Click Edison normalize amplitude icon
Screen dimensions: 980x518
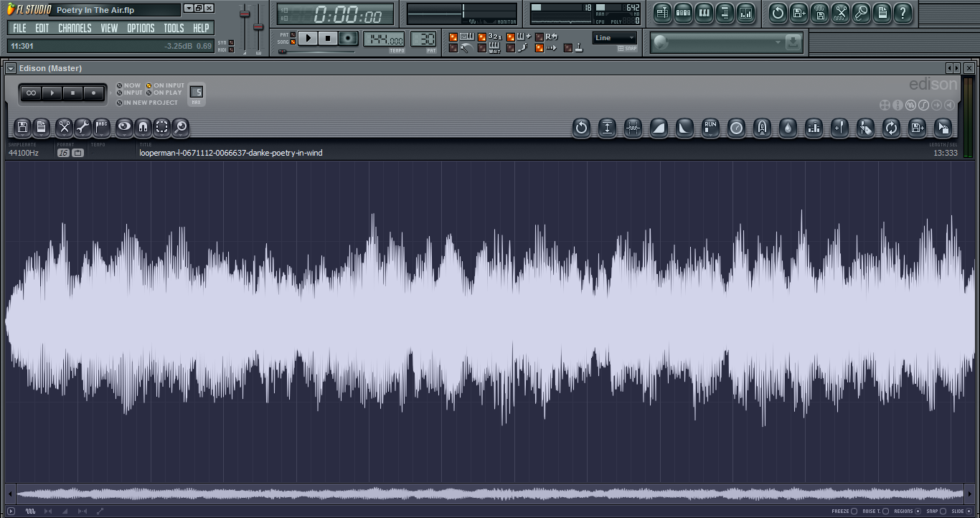tap(607, 128)
